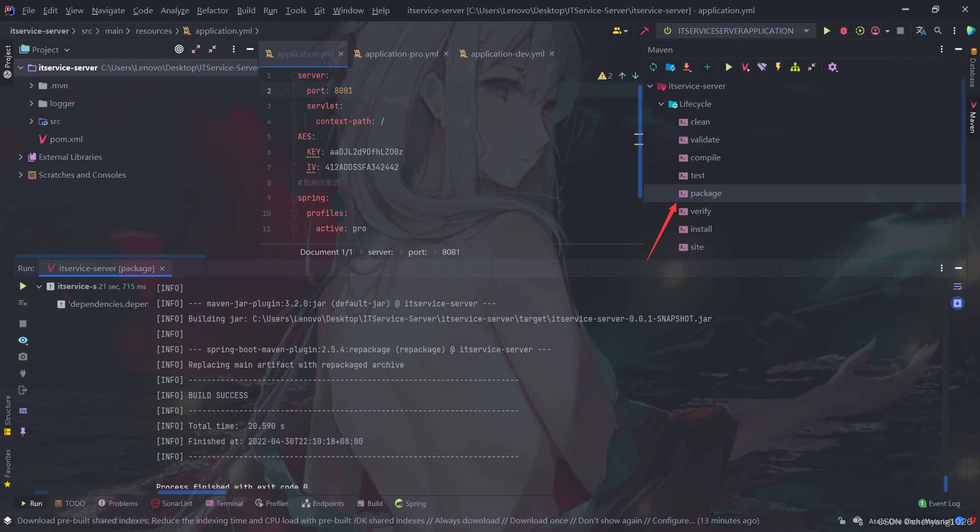Start the Debug session

point(843,31)
